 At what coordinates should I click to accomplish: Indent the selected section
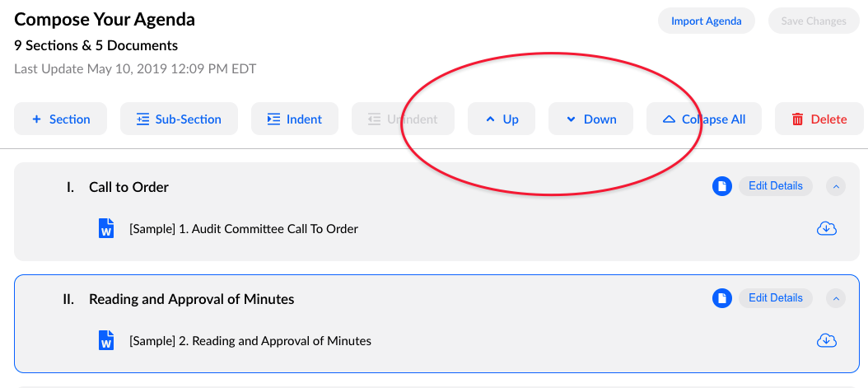coord(295,119)
